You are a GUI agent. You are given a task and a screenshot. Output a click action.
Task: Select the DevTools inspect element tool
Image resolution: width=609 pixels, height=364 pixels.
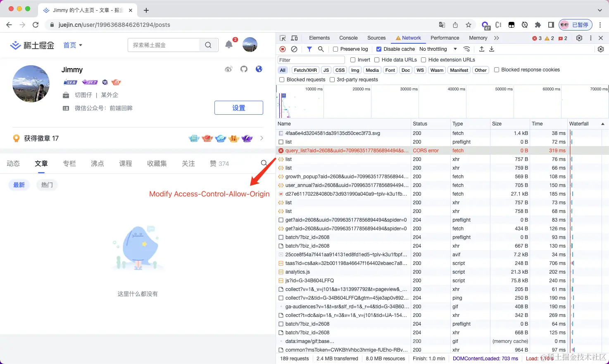(283, 38)
